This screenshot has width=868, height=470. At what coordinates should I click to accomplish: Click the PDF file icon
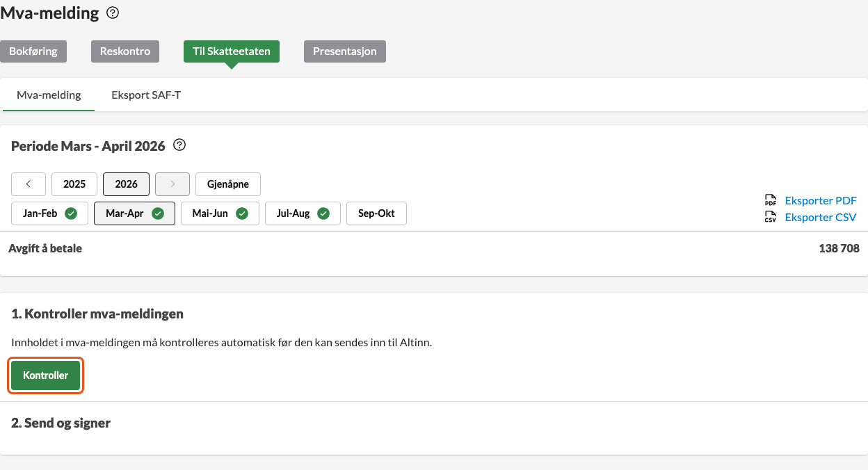point(770,200)
